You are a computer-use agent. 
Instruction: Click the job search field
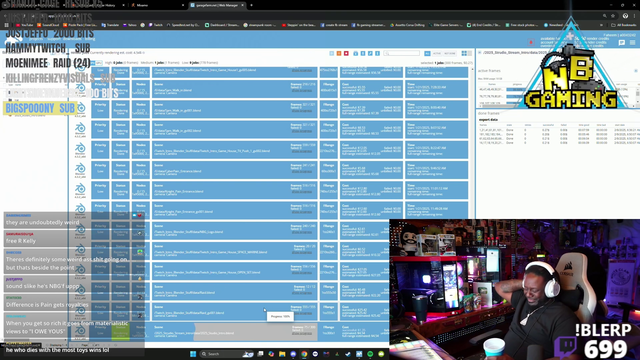pos(402,53)
